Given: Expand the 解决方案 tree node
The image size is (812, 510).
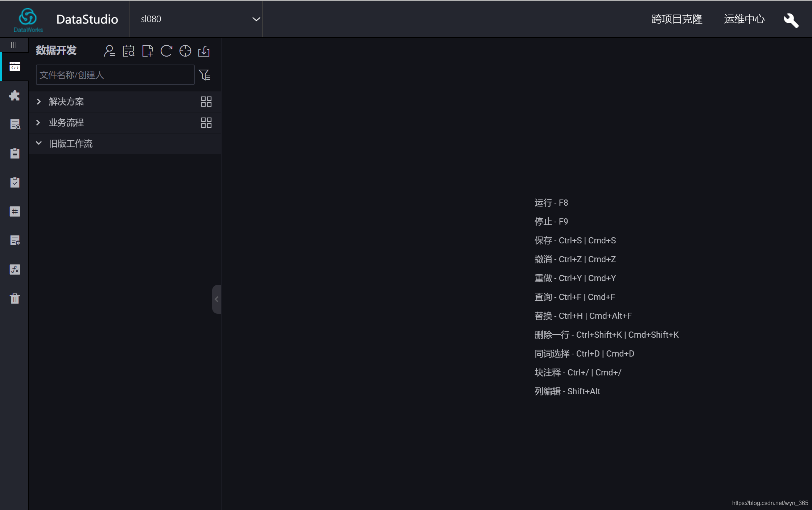Looking at the screenshot, I should (38, 102).
